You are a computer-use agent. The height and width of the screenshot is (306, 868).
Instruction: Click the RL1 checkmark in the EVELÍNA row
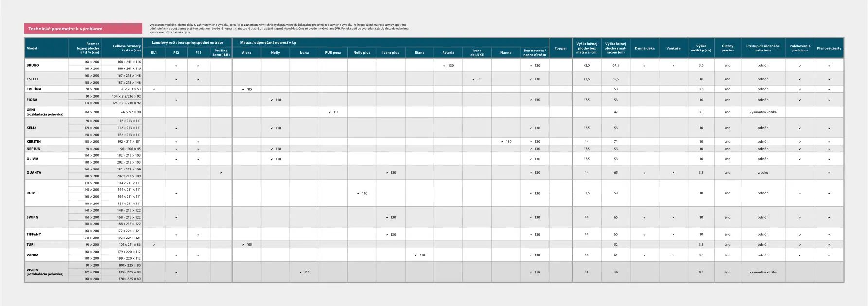pyautogui.click(x=154, y=89)
